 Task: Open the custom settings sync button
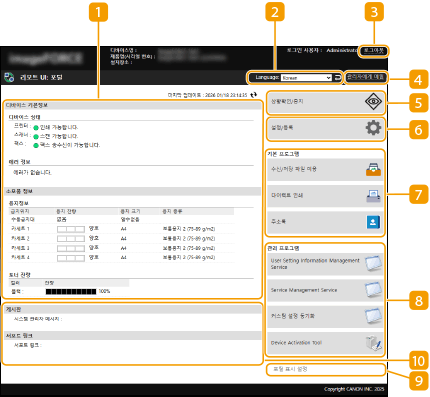(325, 316)
